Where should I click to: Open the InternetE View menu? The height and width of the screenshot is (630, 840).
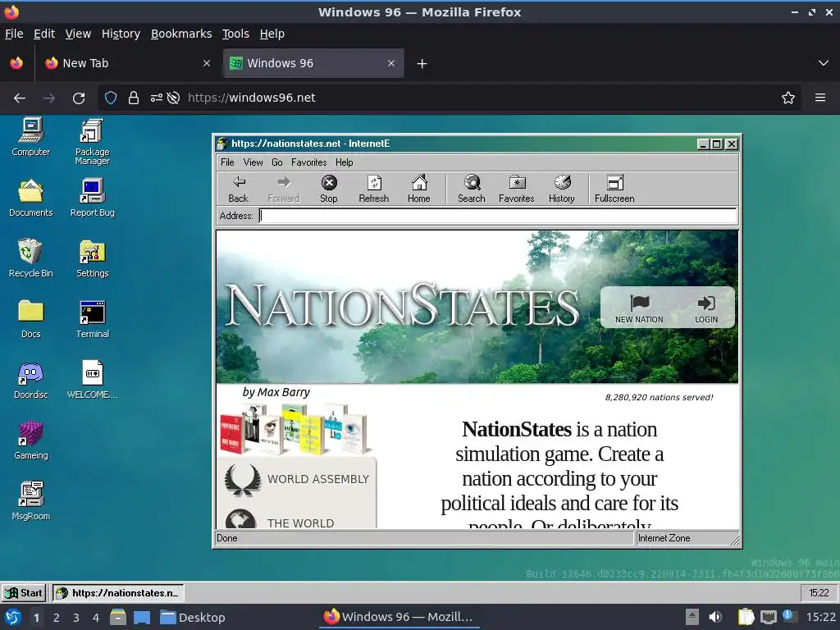(x=253, y=162)
